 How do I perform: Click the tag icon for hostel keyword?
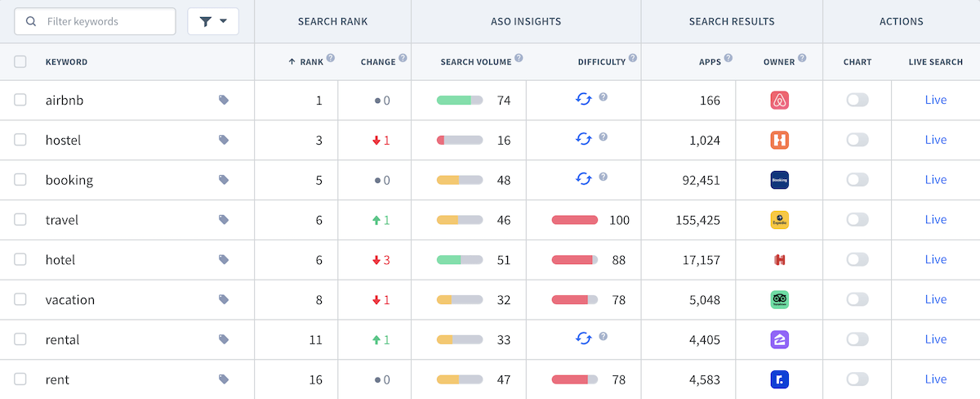tap(224, 140)
